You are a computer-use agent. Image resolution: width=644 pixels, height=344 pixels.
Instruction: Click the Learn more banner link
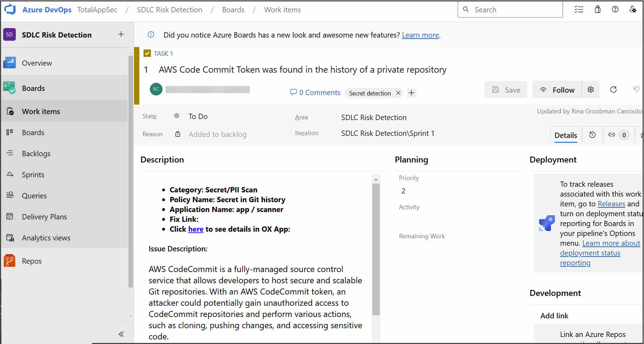(x=420, y=35)
